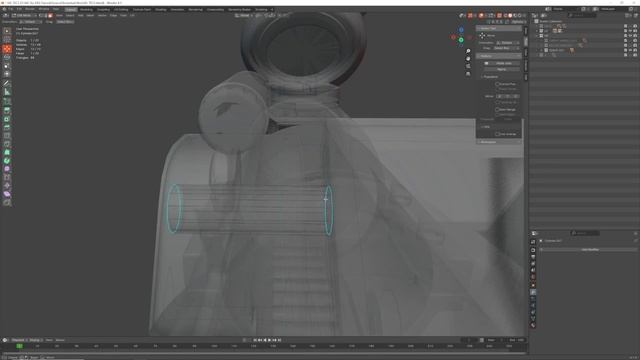
Task: Open the timeline Keying popover
Action: click(35, 340)
